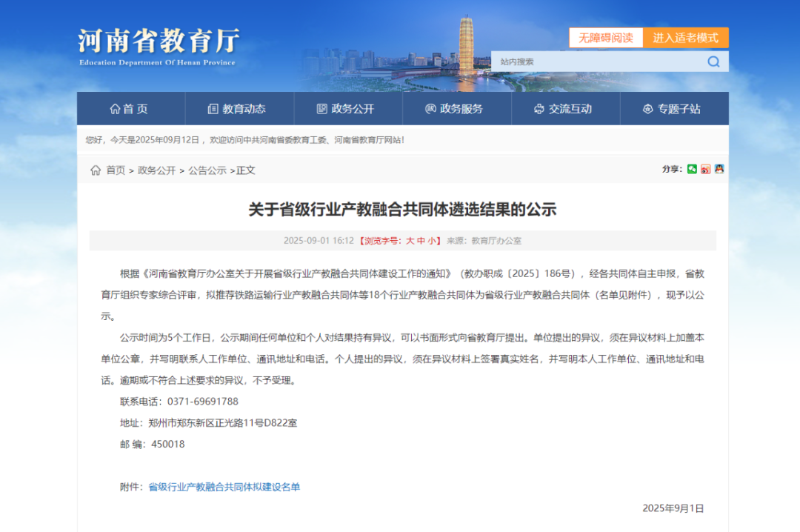This screenshot has width=800, height=532.
Task: Click the article title 关于省级行业产教融合共同体遴选结果的公示
Action: (x=402, y=210)
